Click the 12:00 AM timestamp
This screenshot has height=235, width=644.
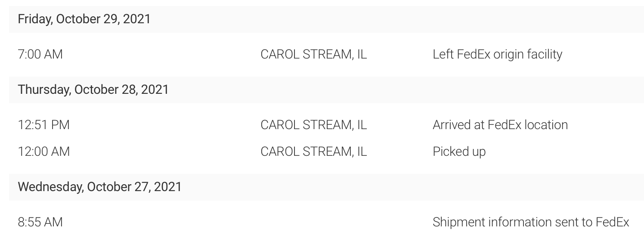pyautogui.click(x=44, y=152)
